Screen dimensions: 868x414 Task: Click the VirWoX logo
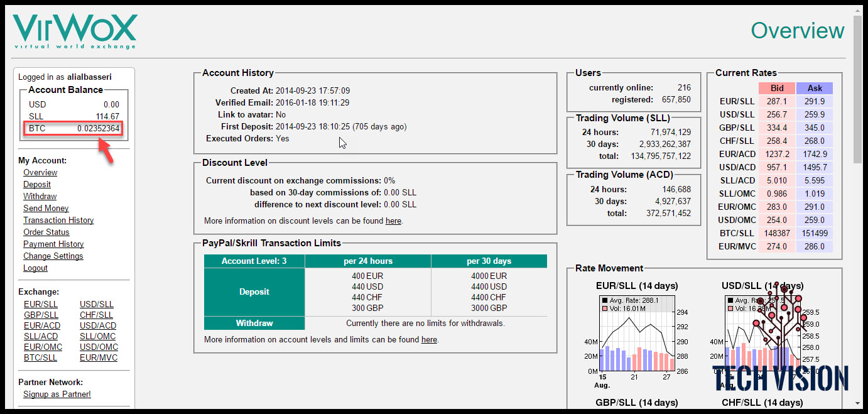75,31
